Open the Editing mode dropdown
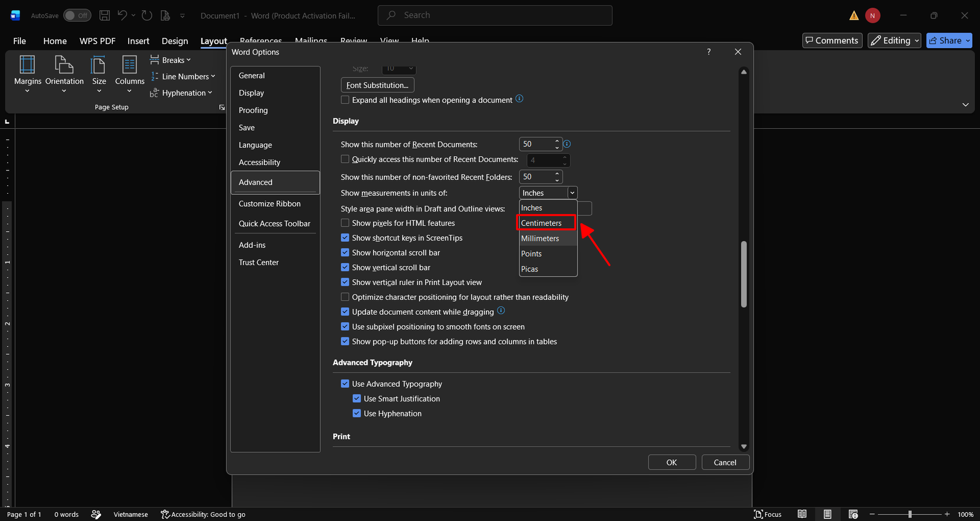 pos(894,40)
